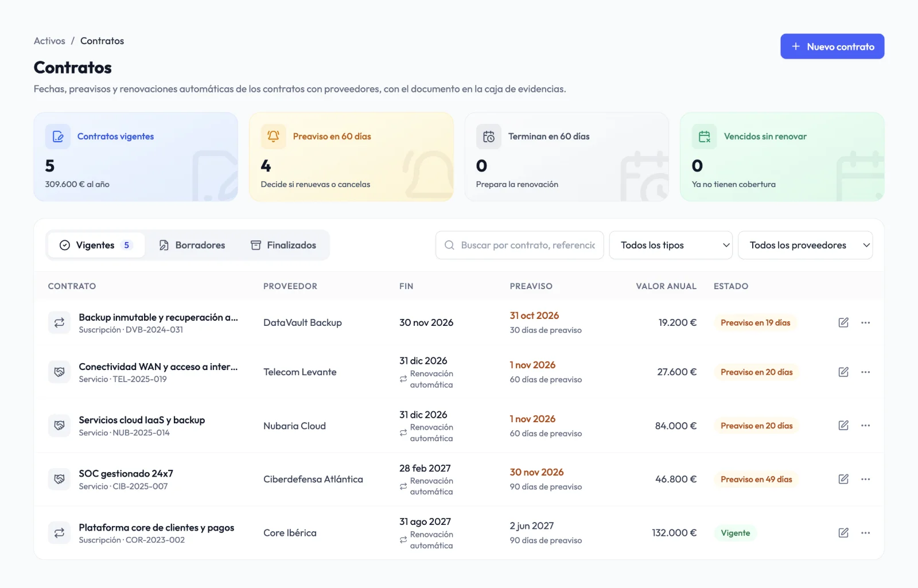Edit the Plataforma core contract
This screenshot has height=588, width=918.
click(843, 533)
